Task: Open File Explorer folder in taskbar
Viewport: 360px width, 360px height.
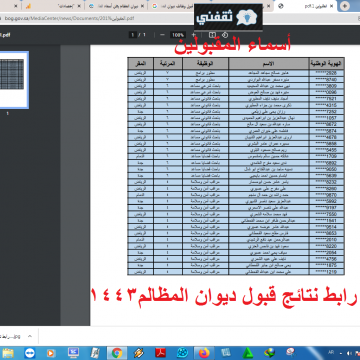Action: 8,353
